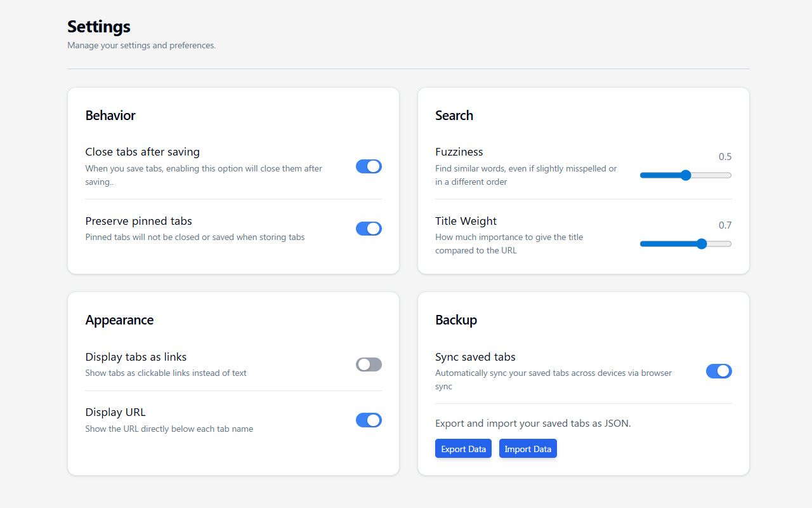The height and width of the screenshot is (508, 812).
Task: Turn off the "Preserve pinned tabs" switch
Action: click(369, 228)
